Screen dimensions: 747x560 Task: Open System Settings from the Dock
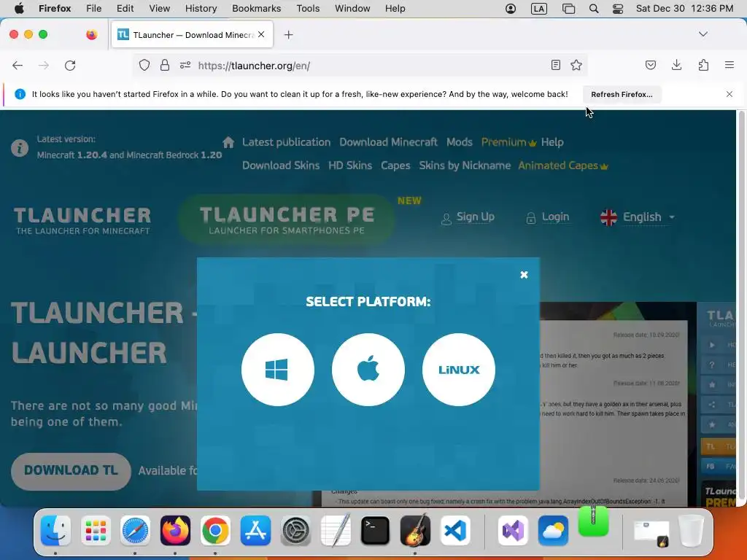tap(295, 530)
